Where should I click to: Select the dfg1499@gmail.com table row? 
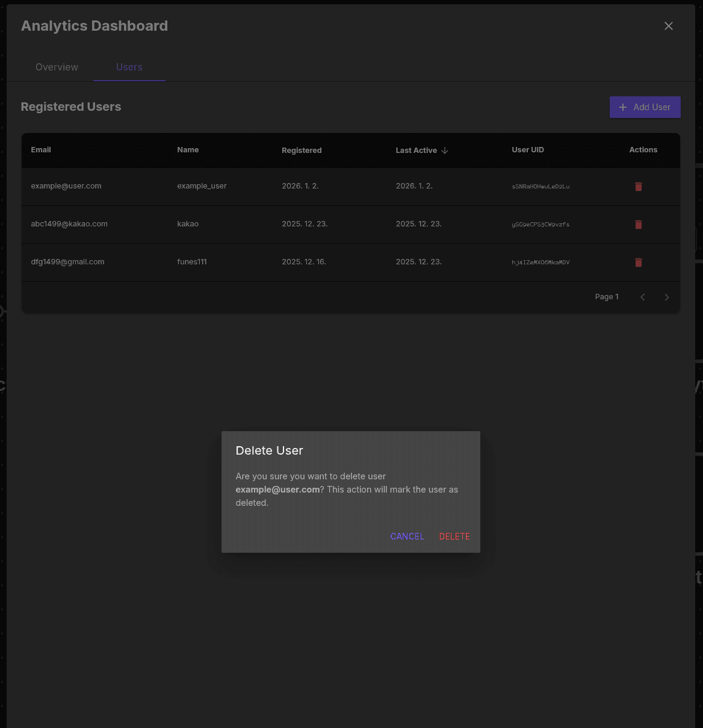coord(241,262)
